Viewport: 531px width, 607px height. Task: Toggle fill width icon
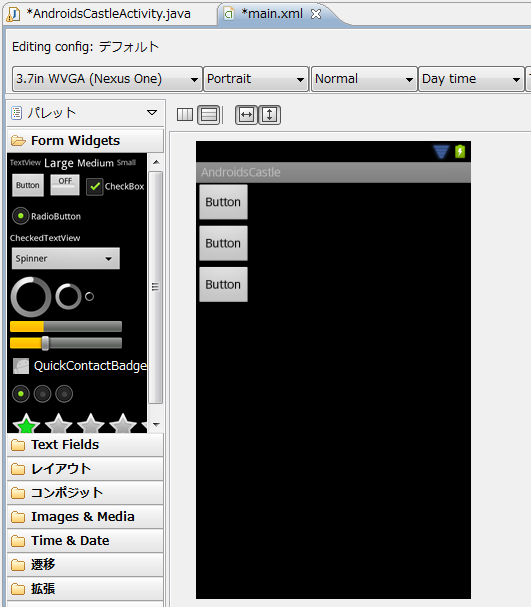point(246,115)
